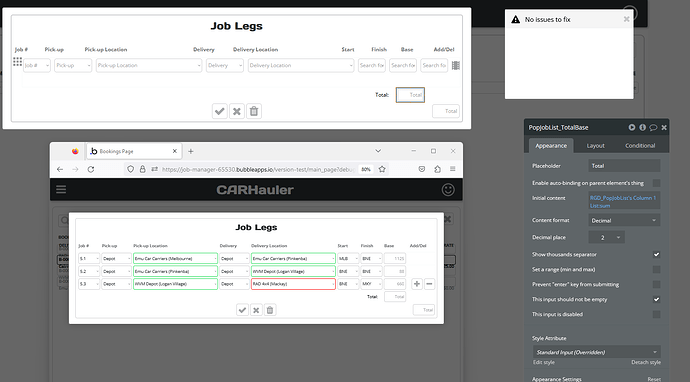
Task: Click the Firefox URL address bar
Action: [x=257, y=169]
